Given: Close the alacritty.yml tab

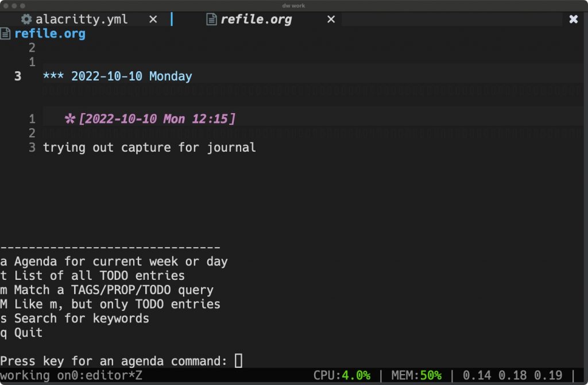Looking at the screenshot, I should 153,19.
